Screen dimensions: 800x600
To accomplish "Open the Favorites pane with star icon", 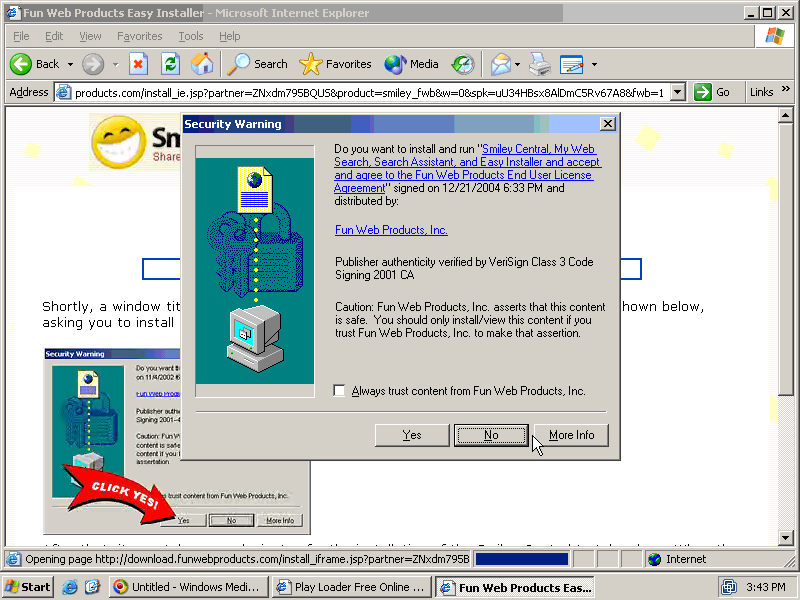I will (x=335, y=64).
